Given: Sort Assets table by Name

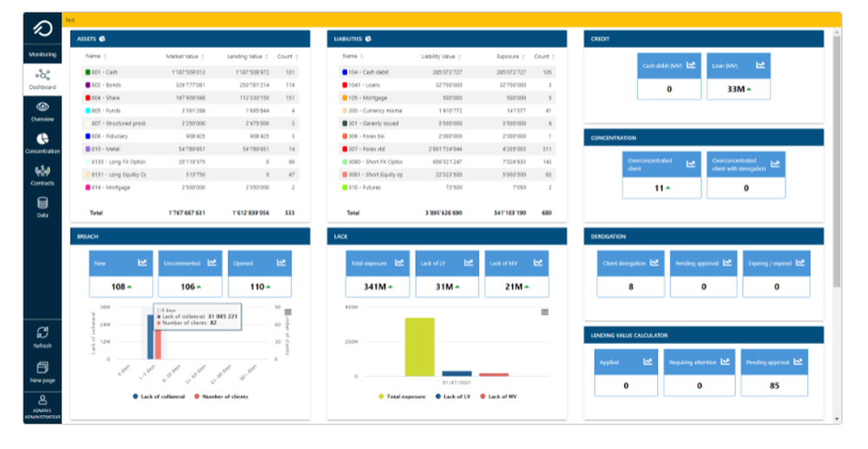Looking at the screenshot, I should 96,56.
